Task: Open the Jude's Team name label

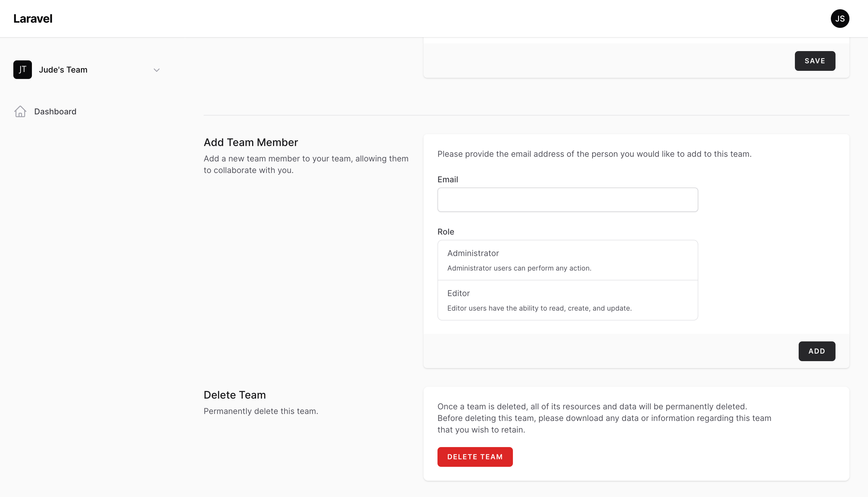Action: [63, 70]
